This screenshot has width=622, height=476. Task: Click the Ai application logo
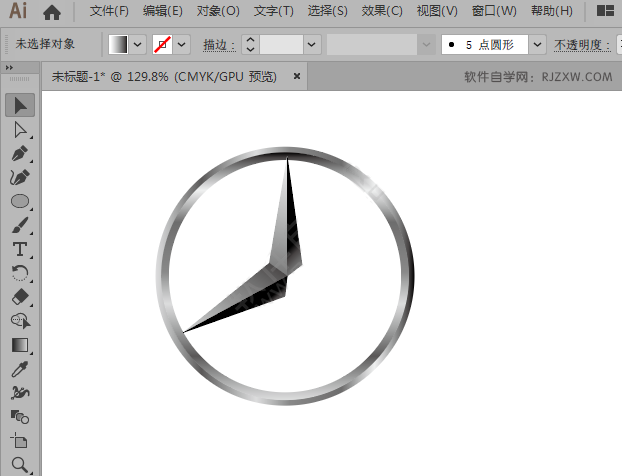[x=18, y=11]
